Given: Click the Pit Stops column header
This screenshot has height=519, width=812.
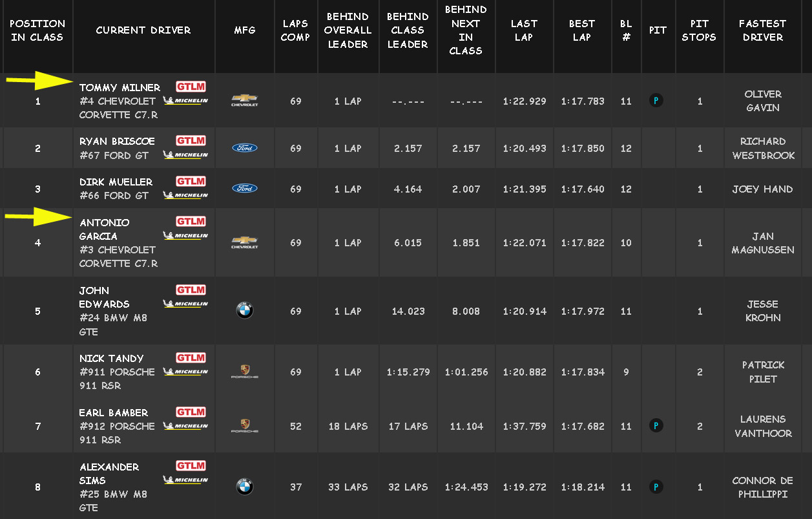Looking at the screenshot, I should [x=699, y=30].
